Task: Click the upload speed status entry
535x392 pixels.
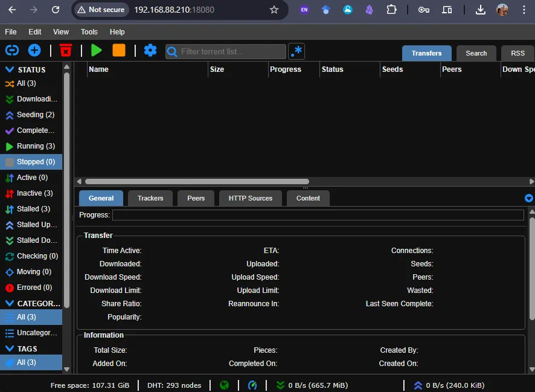Action: click(x=449, y=385)
